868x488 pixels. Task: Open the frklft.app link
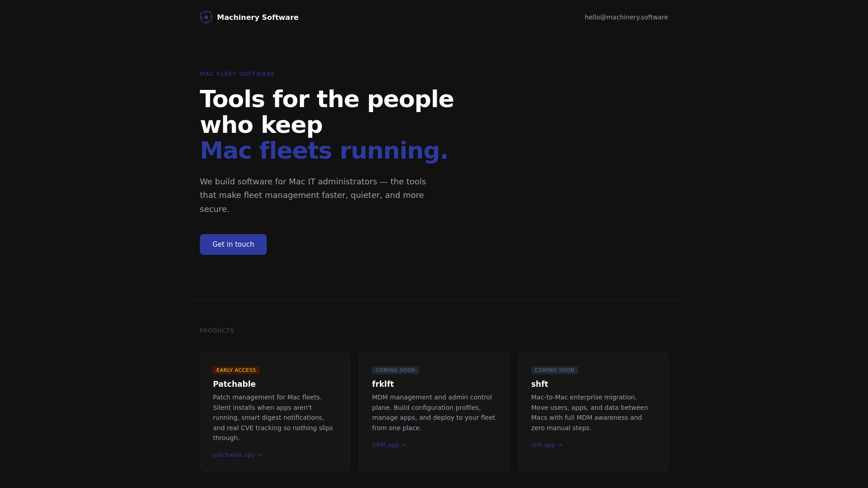389,445
